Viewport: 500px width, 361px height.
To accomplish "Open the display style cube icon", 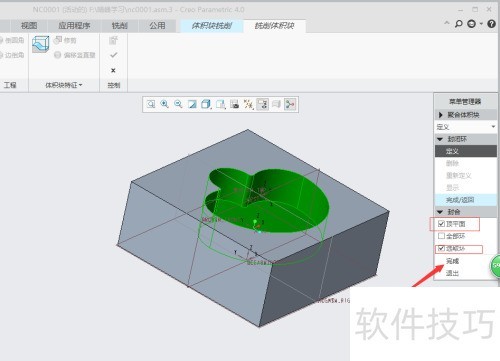I will [x=206, y=104].
